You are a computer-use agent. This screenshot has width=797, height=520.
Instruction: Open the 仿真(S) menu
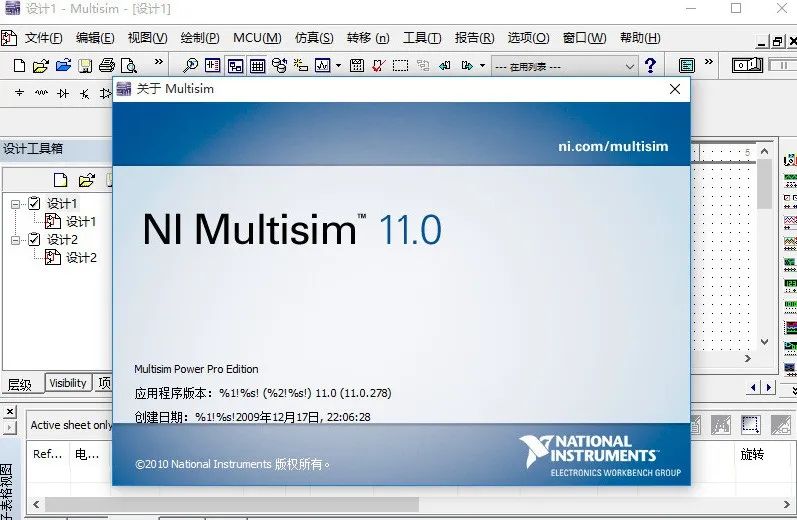314,38
